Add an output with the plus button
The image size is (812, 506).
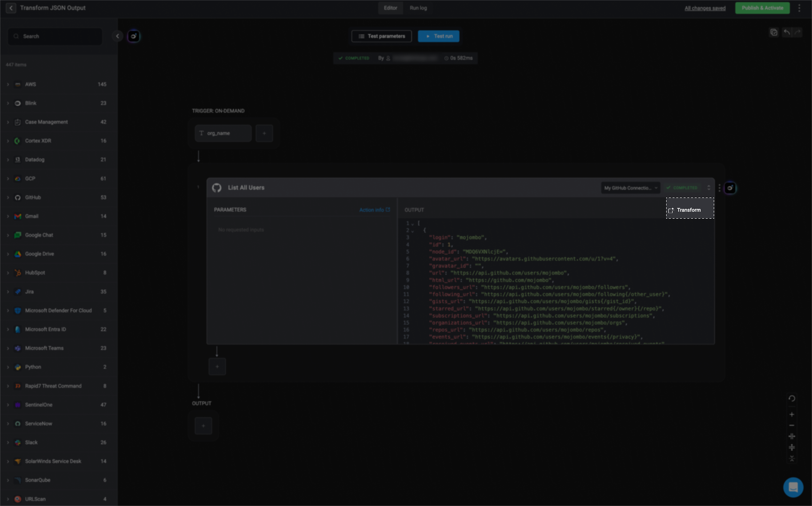point(203,426)
